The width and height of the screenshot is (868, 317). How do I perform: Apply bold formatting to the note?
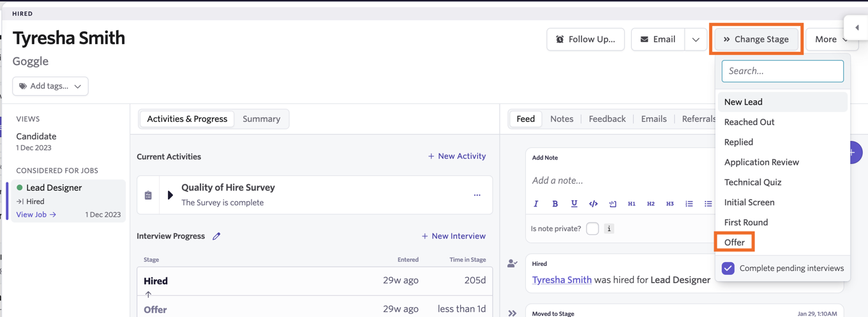[x=555, y=203]
